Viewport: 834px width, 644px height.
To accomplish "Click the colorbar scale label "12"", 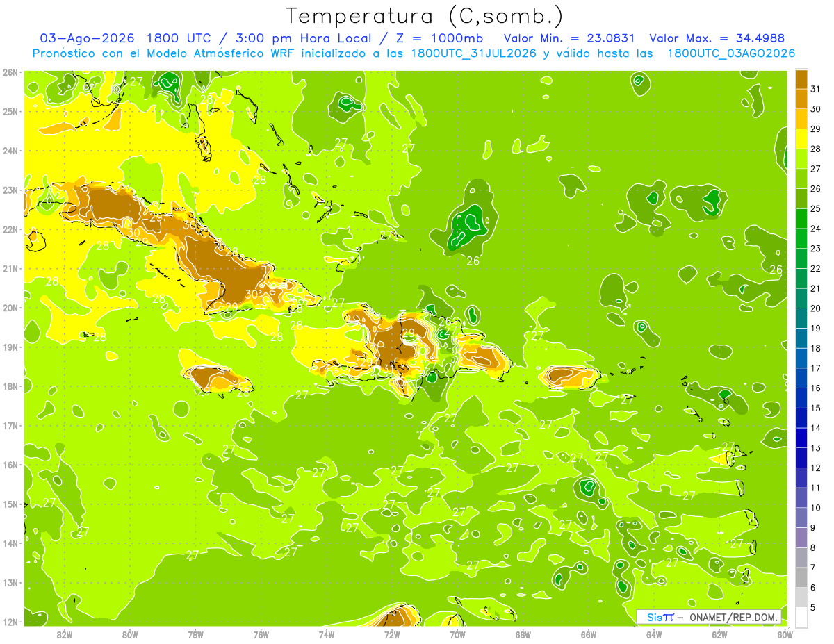I will pyautogui.click(x=816, y=468).
